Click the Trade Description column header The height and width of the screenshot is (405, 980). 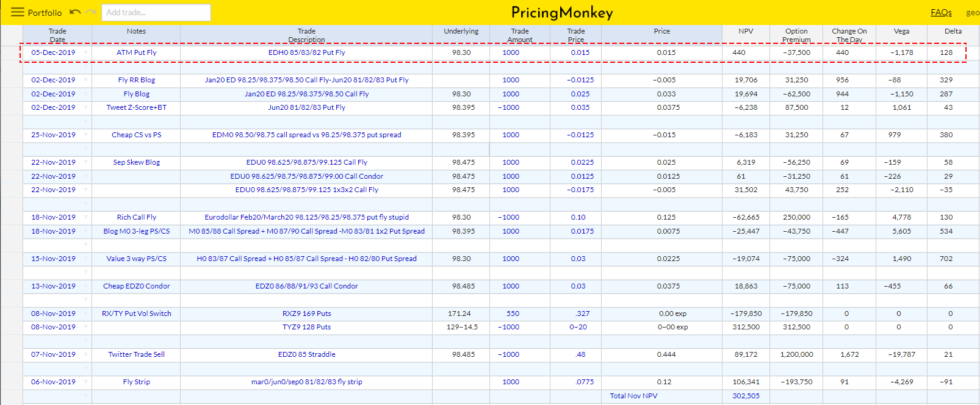click(x=306, y=35)
